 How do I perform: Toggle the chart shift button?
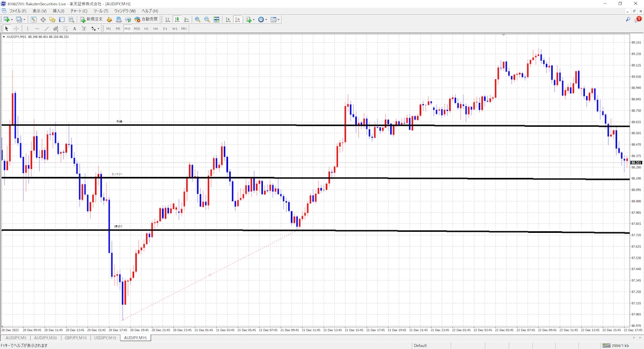tap(238, 20)
